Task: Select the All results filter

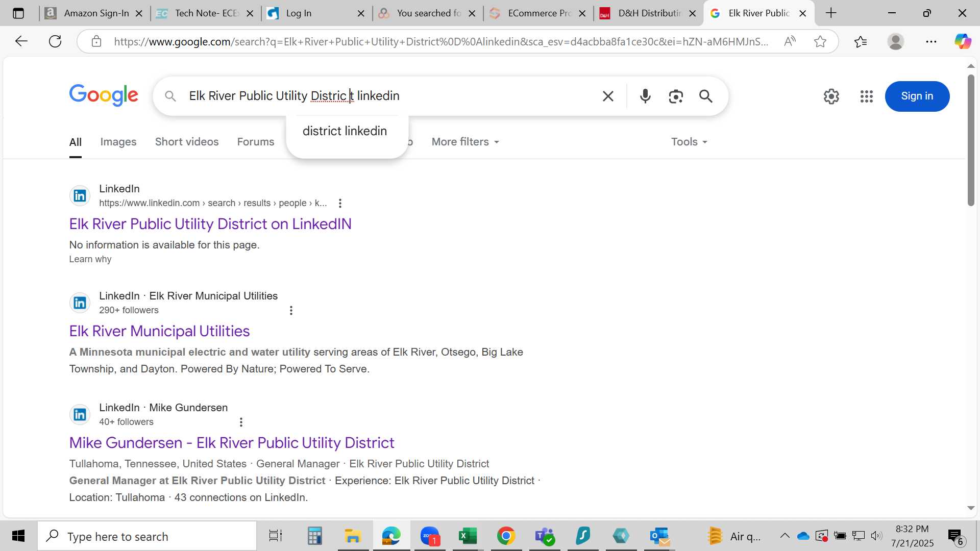Action: [76, 142]
